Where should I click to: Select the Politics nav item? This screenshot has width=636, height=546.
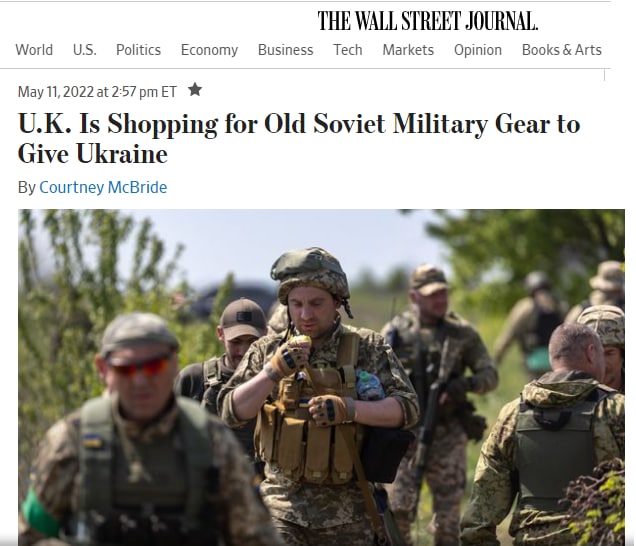click(138, 50)
